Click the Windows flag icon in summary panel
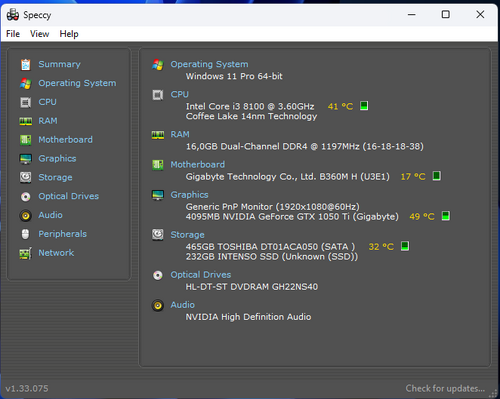Viewport: 500px width, 399px height. [x=158, y=65]
